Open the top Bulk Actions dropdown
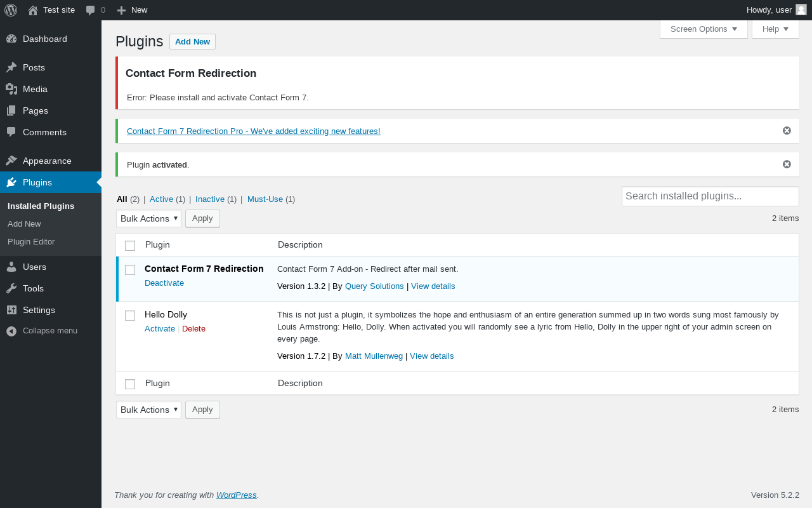812x508 pixels. 148,218
